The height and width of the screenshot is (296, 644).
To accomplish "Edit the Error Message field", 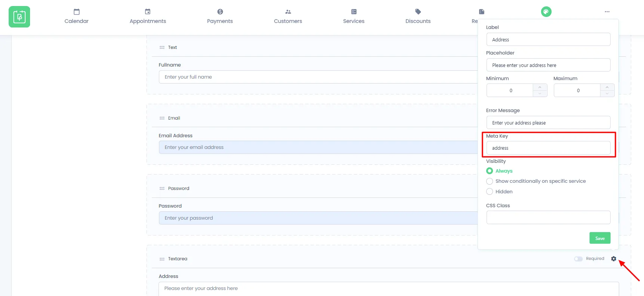I will tap(548, 123).
